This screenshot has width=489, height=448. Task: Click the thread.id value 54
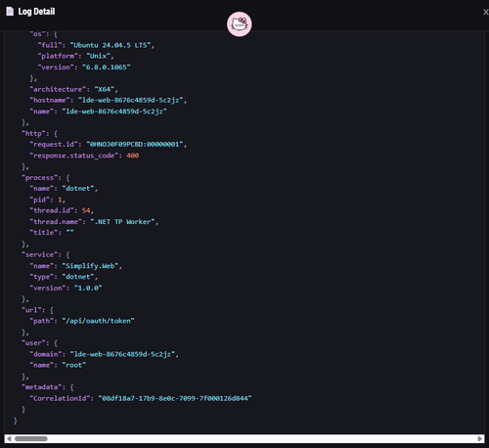coord(86,210)
